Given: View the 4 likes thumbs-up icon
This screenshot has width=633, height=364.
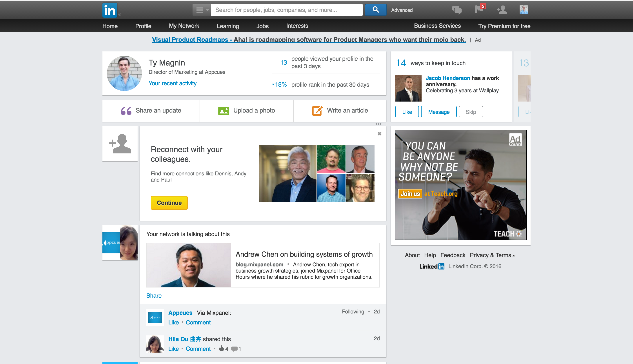Looking at the screenshot, I should pos(221,348).
